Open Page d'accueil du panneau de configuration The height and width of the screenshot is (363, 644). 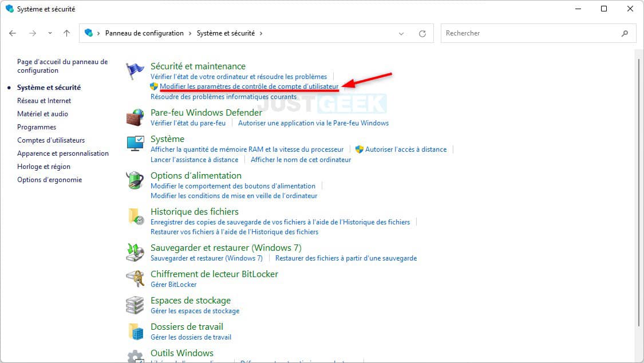62,66
